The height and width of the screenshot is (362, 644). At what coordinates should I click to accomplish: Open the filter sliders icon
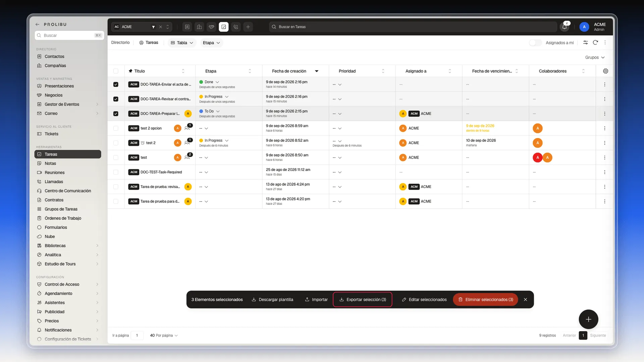tap(585, 43)
